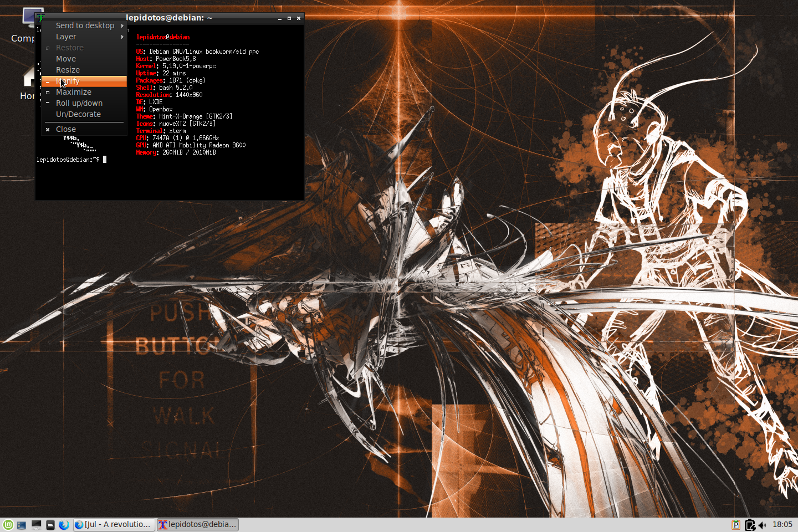798x532 pixels.
Task: Click the monitor icon in the panel
Action: [37, 525]
